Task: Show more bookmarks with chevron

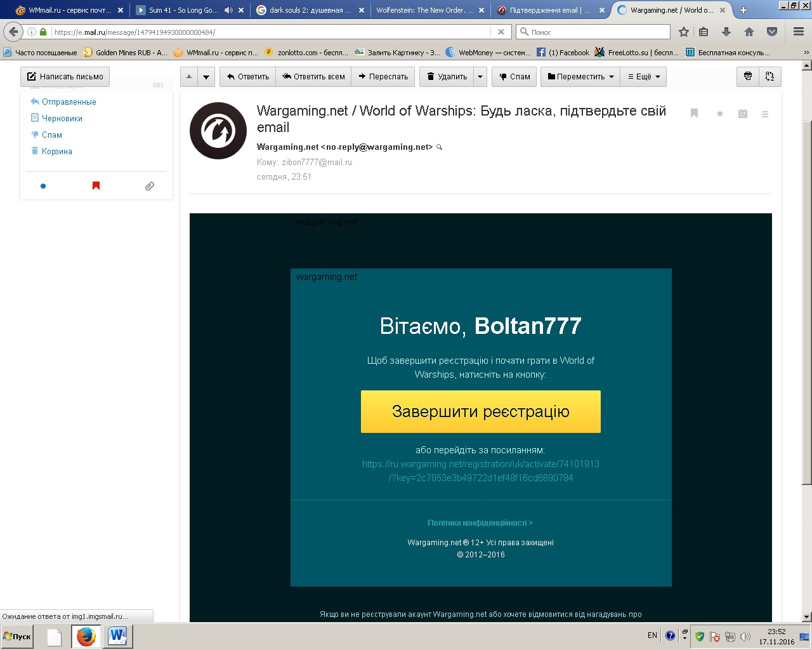Action: pos(807,52)
